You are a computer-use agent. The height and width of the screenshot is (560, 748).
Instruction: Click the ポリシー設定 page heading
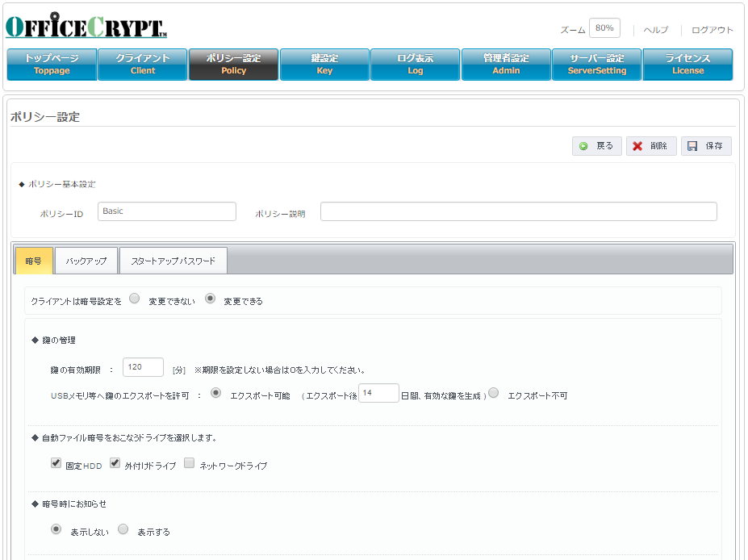(x=45, y=117)
